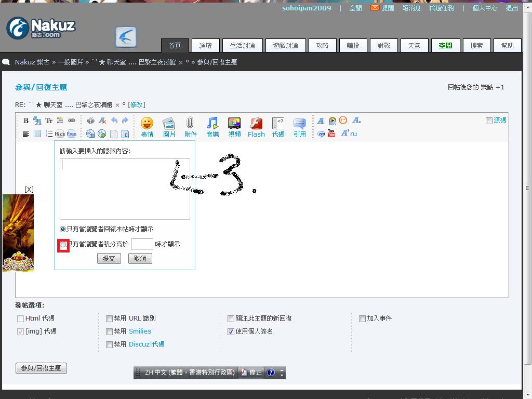Redo the last edit
This screenshot has width=532, height=399.
125,121
